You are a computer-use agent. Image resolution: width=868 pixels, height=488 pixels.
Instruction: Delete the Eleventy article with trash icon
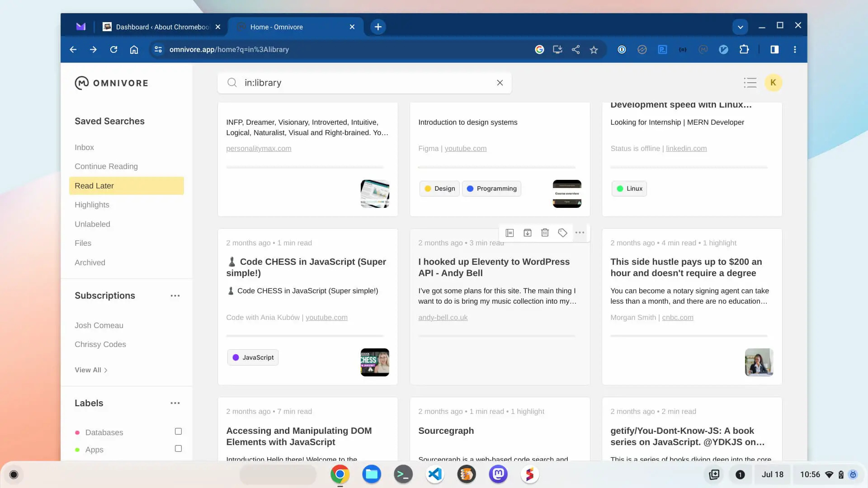(545, 233)
